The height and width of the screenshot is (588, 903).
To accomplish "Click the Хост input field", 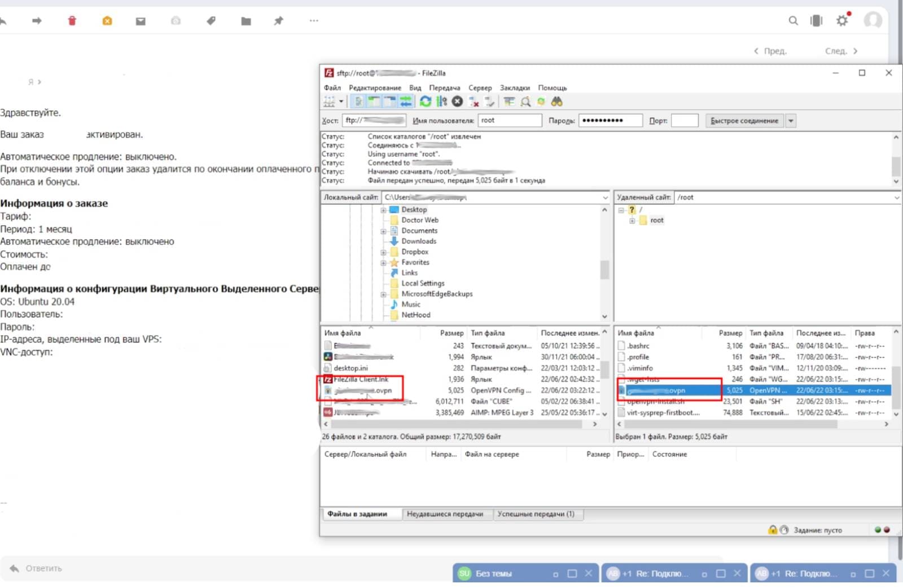I will pyautogui.click(x=374, y=120).
